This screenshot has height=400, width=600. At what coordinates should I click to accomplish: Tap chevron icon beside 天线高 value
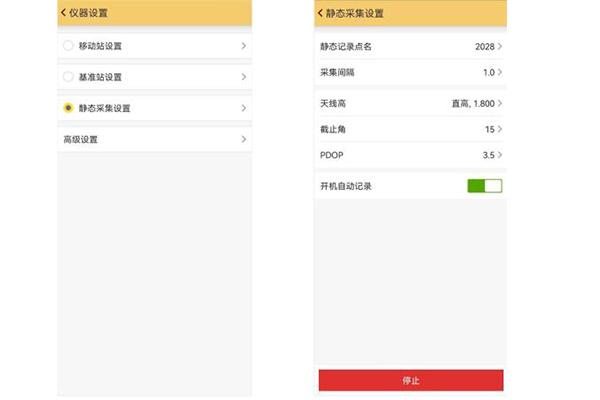point(500,103)
